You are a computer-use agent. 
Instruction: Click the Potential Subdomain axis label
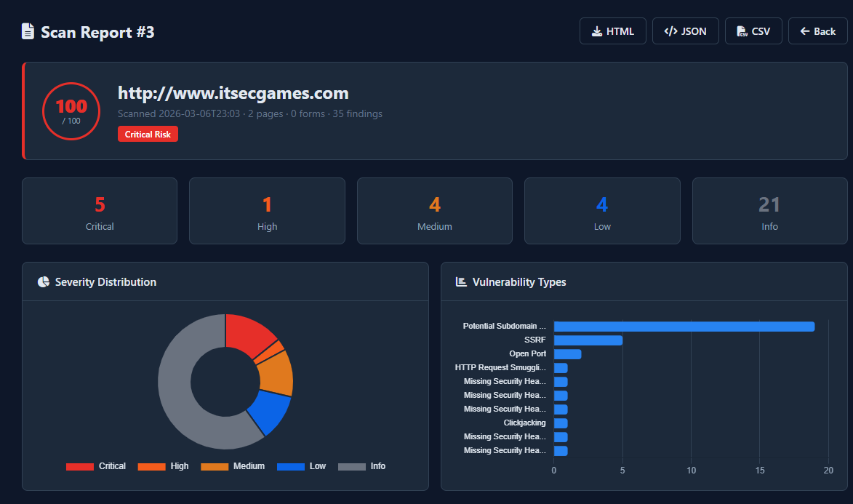pos(504,326)
